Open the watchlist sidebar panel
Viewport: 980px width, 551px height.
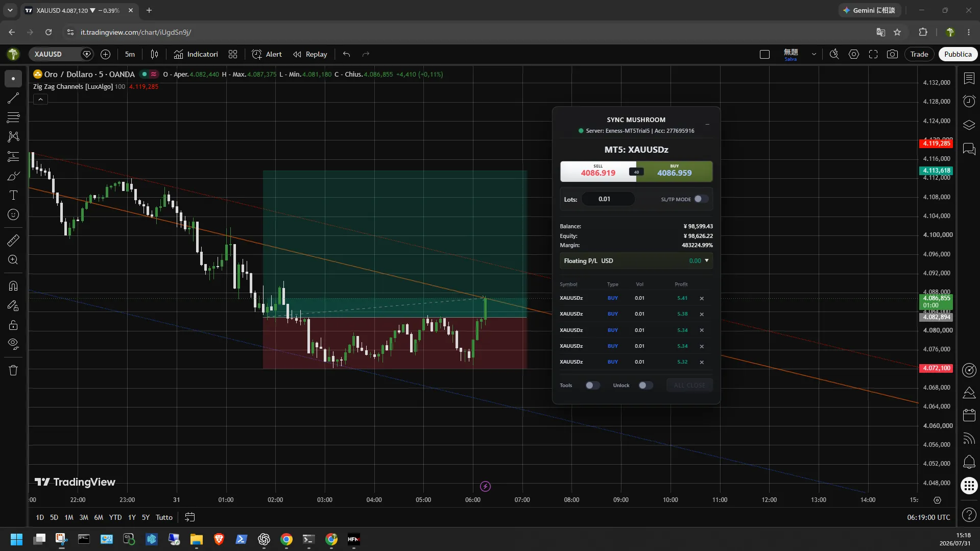tap(969, 78)
